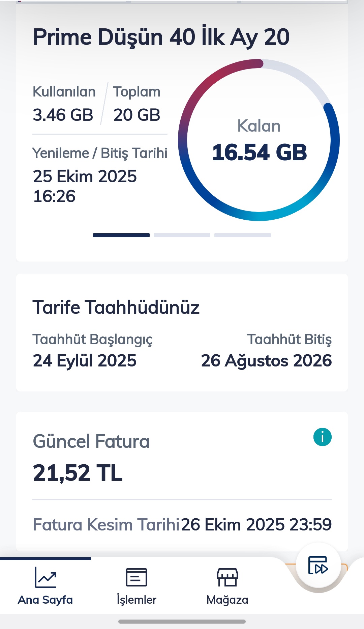Open the İşlemler icon in bottom bar
Image resolution: width=364 pixels, height=629 pixels.
[136, 578]
